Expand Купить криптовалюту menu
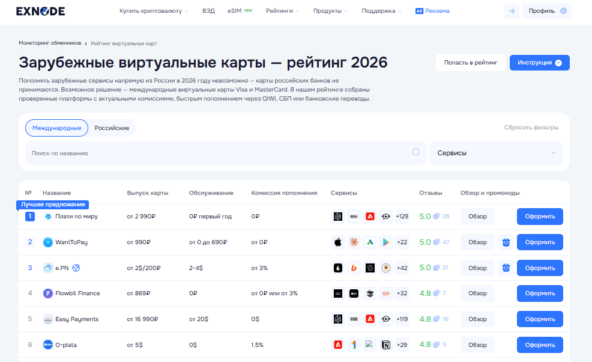 pyautogui.click(x=153, y=11)
